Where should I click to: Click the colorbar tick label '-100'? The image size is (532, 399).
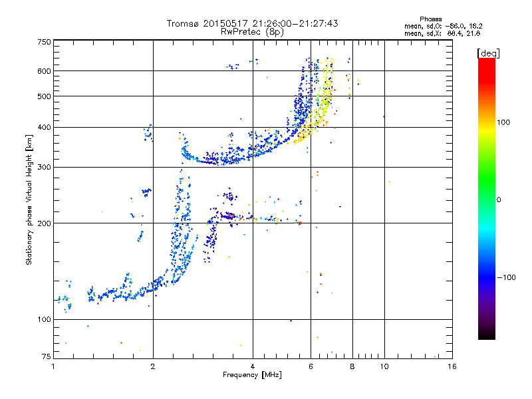pos(506,277)
